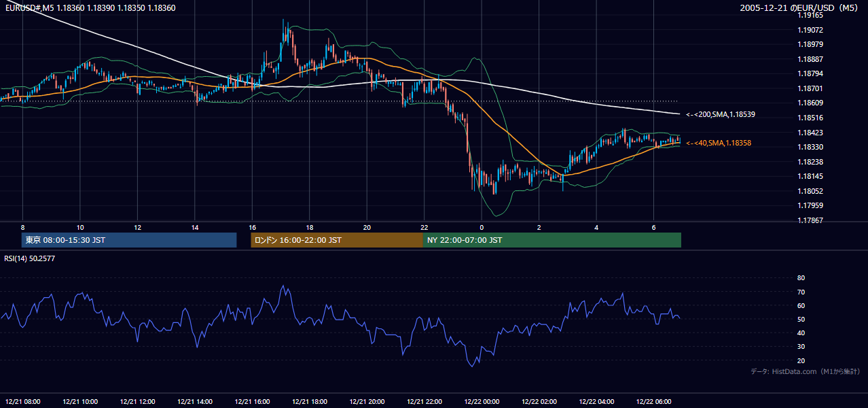This screenshot has height=408, width=868.
Task: Click hour label 22 under price chart
Action: coord(424,227)
